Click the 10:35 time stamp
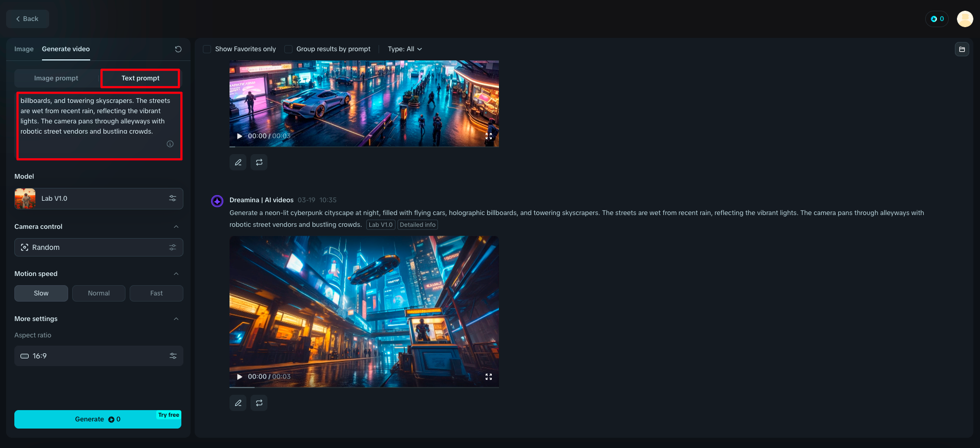Viewport: 980px width, 448px height. 328,200
